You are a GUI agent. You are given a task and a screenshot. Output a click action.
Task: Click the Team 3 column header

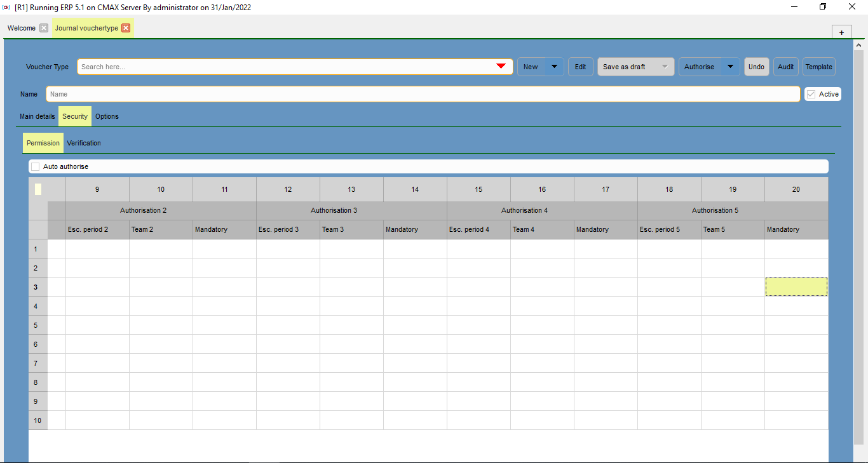coord(351,229)
